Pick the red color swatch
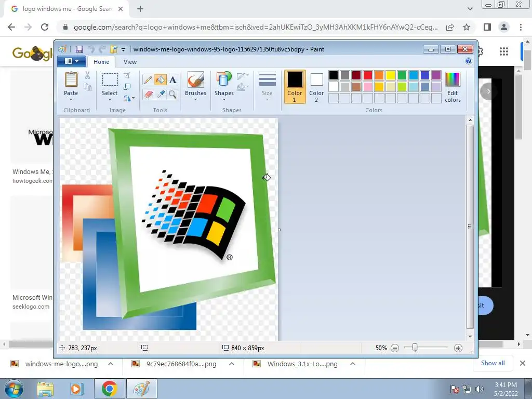Screen dimensions: 532x399 (x=368, y=75)
